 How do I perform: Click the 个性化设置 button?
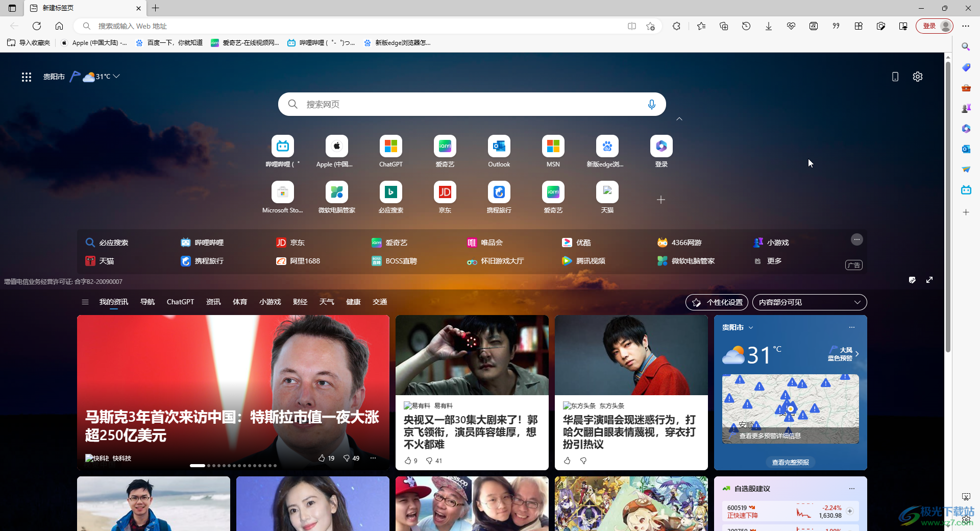coord(717,302)
